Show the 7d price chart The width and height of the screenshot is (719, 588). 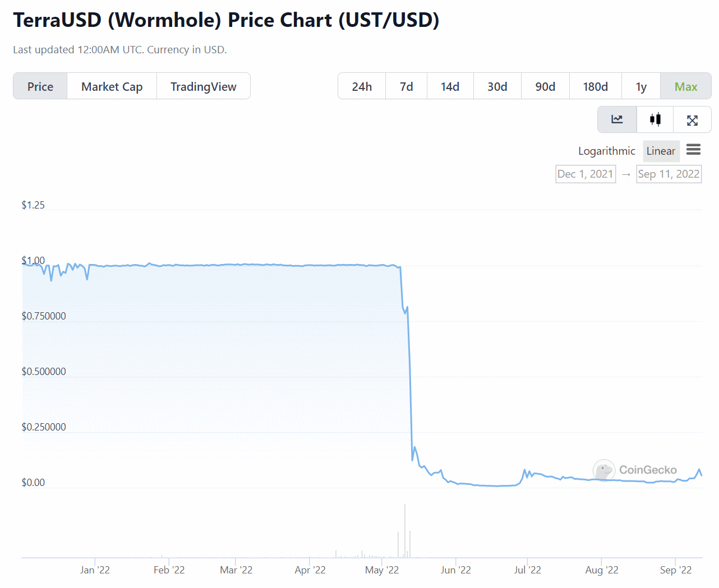tap(405, 86)
